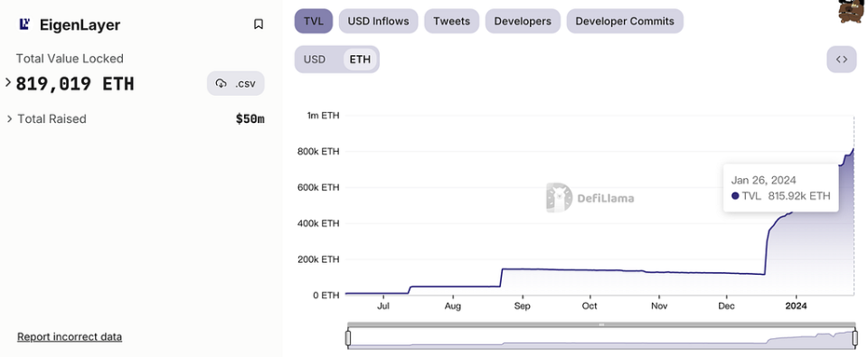Screen dimensions: 868x357
Task: Click the 819,019 ETH value
Action: tap(75, 84)
